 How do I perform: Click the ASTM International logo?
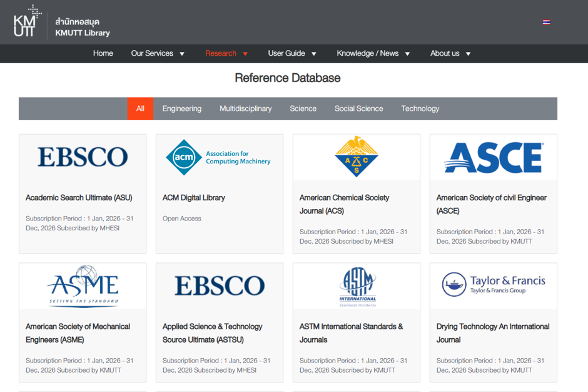(357, 287)
